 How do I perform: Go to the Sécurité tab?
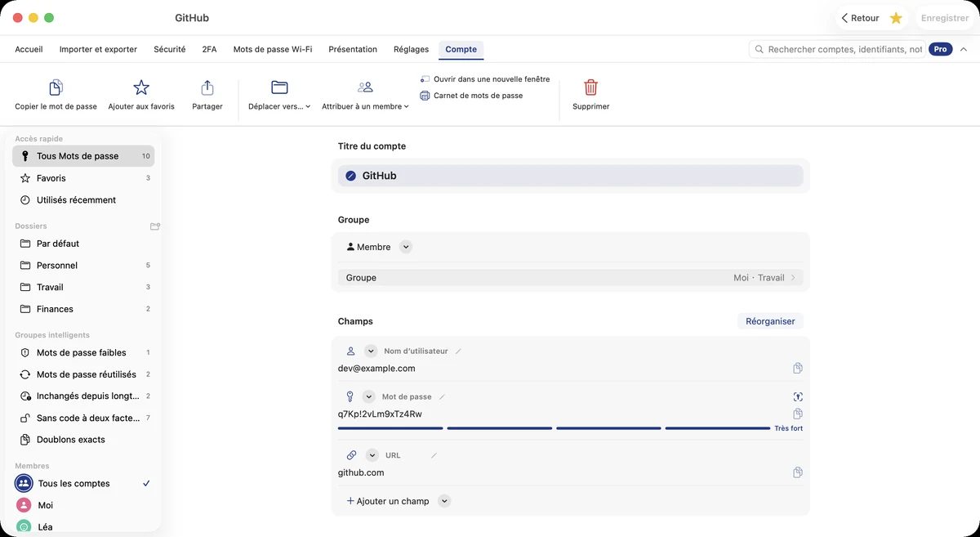click(x=170, y=49)
